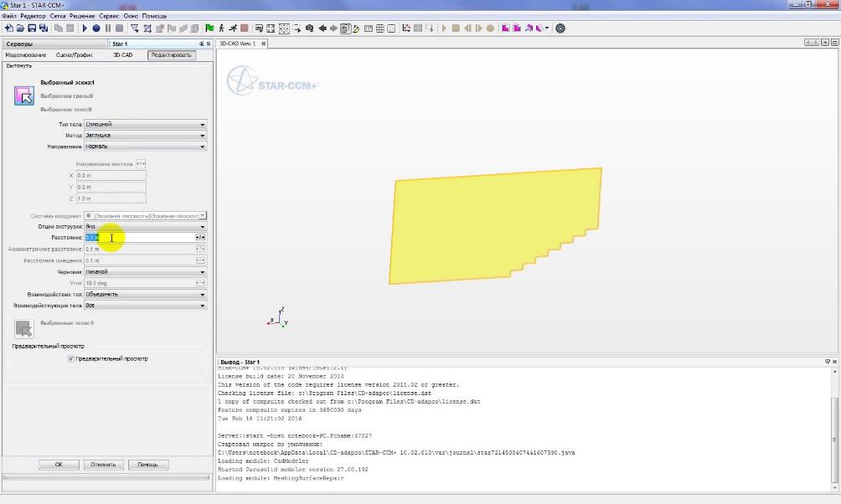Screen dimensions: 841x504
Task: Click the distance field expression +/- icon
Action: 200,238
